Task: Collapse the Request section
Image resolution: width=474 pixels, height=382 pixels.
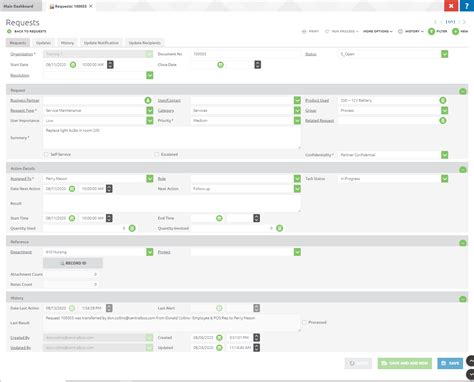Action: pos(463,91)
